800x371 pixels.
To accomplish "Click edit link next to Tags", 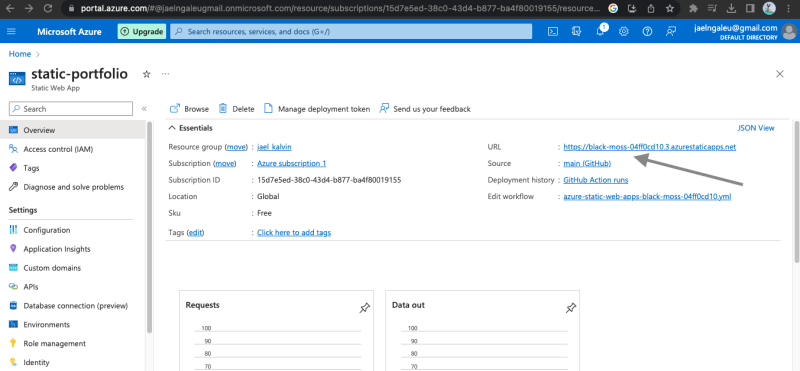I will pyautogui.click(x=195, y=233).
